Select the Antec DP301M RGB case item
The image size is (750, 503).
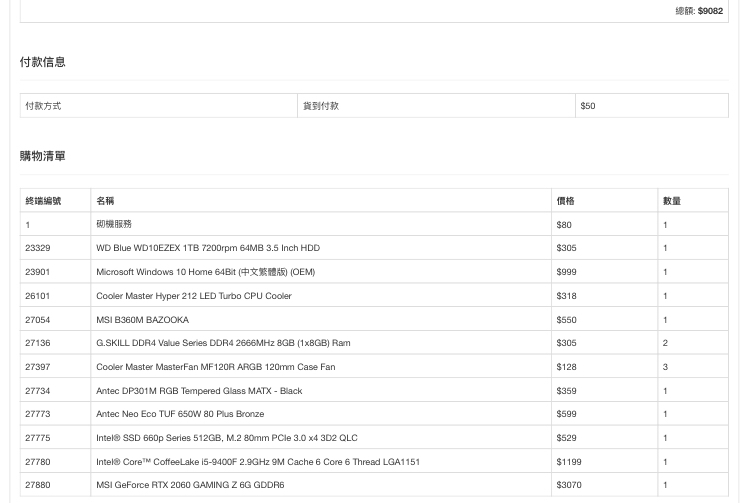tap(199, 391)
